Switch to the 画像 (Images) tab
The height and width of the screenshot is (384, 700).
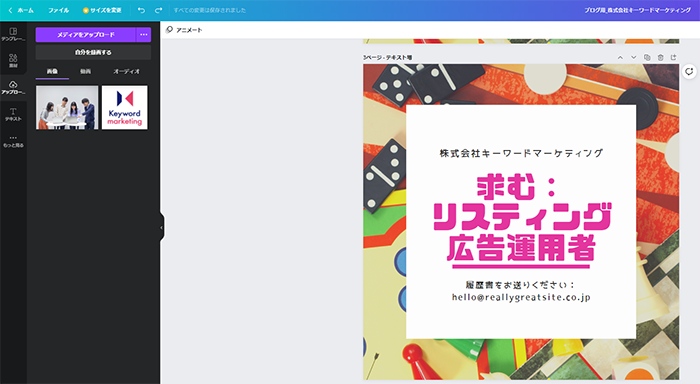52,71
